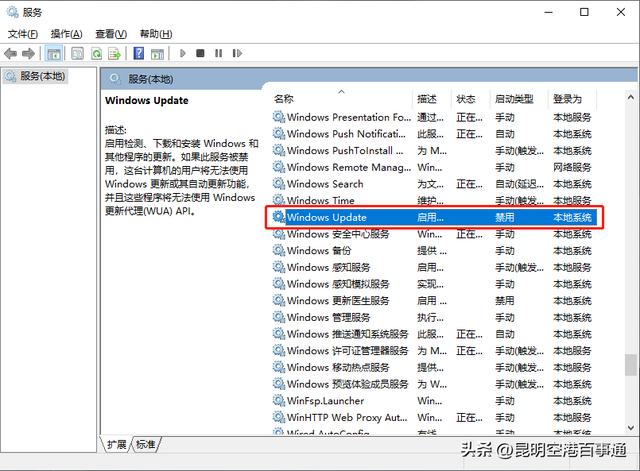
Task: Click the Start Service play icon
Action: coord(183,53)
